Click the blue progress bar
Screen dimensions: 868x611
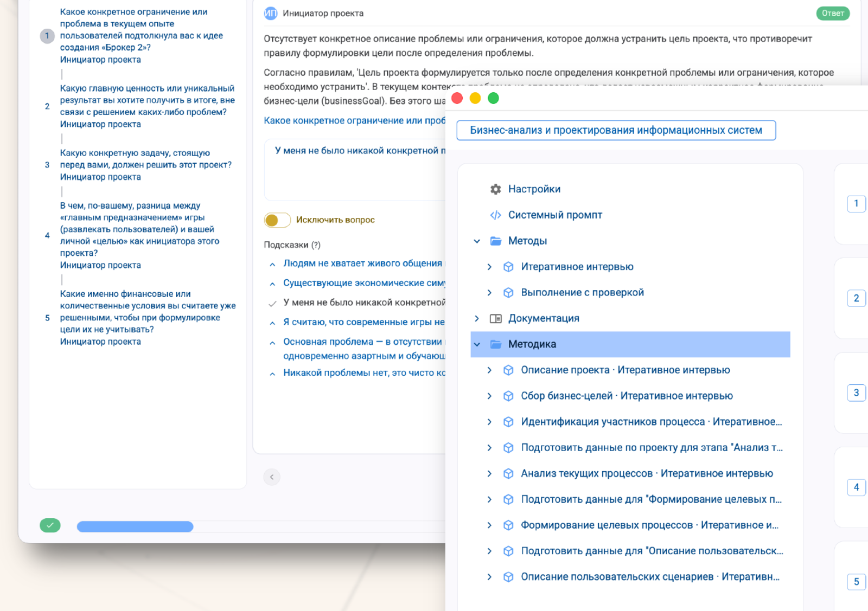pyautogui.click(x=135, y=526)
